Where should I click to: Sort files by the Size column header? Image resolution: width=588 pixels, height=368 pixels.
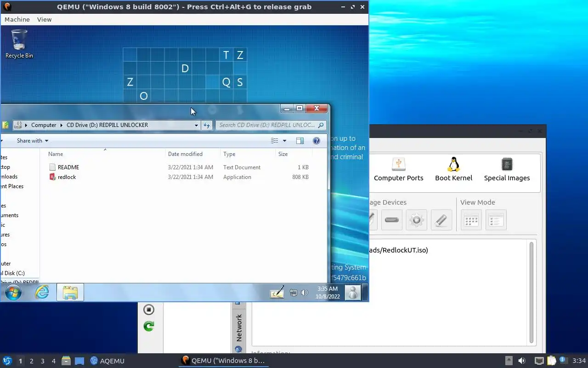(294, 154)
